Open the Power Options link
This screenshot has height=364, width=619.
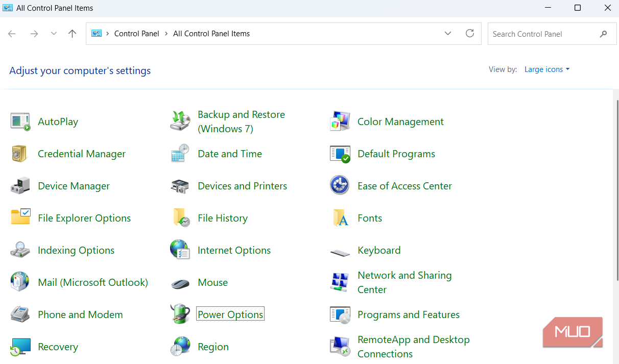tap(230, 314)
